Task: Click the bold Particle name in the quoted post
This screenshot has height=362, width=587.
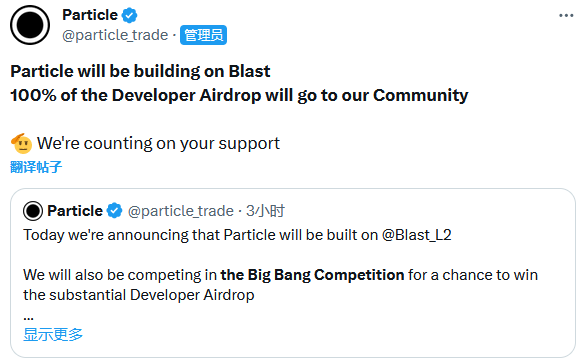Action: click(75, 211)
